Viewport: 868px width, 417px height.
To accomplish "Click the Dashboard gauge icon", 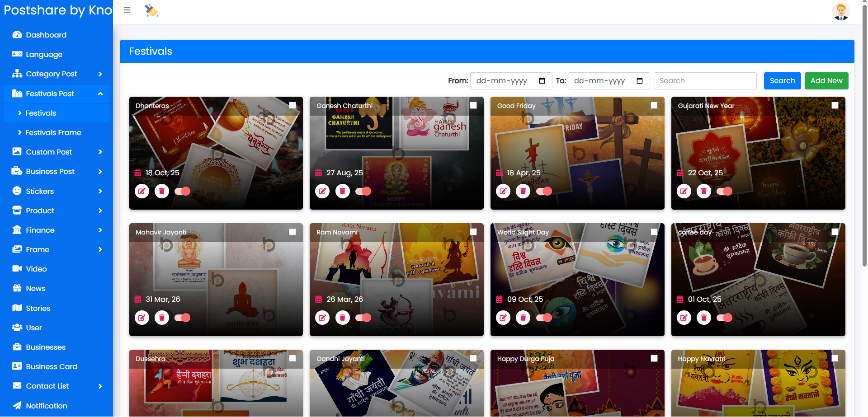I will (17, 35).
